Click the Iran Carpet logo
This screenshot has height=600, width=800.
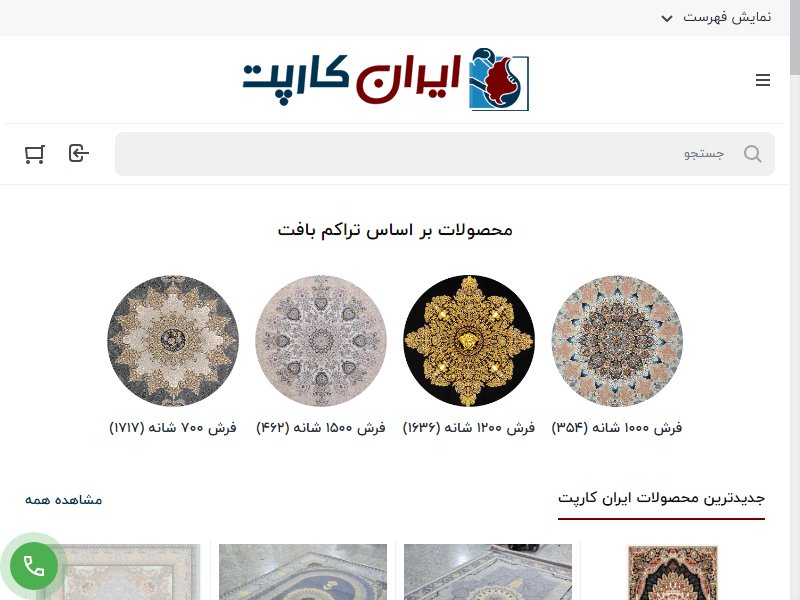[x=386, y=80]
